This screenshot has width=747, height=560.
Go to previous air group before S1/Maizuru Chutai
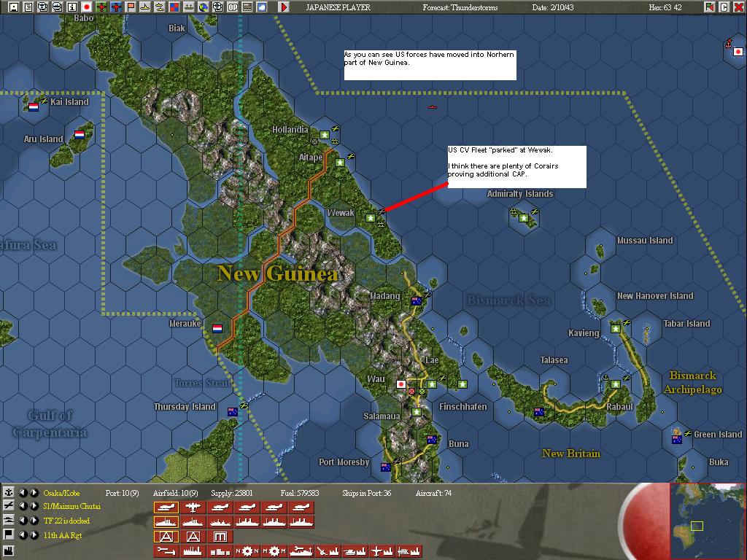(x=23, y=506)
